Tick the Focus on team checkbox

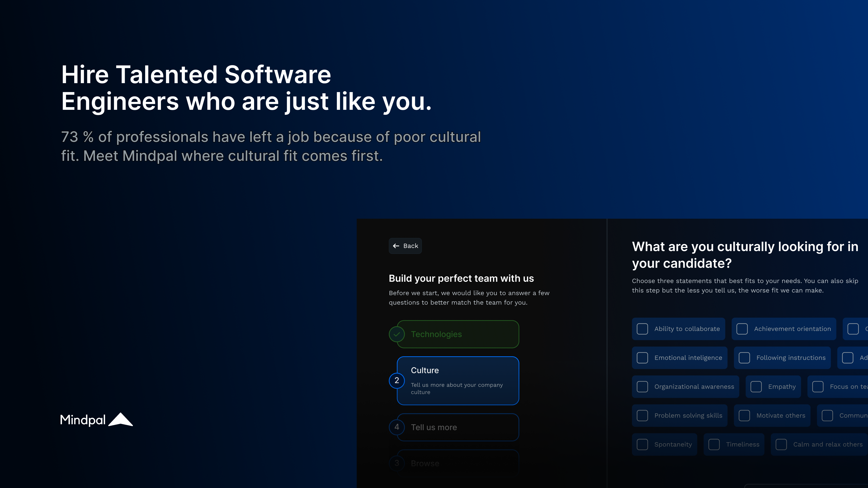click(x=818, y=387)
